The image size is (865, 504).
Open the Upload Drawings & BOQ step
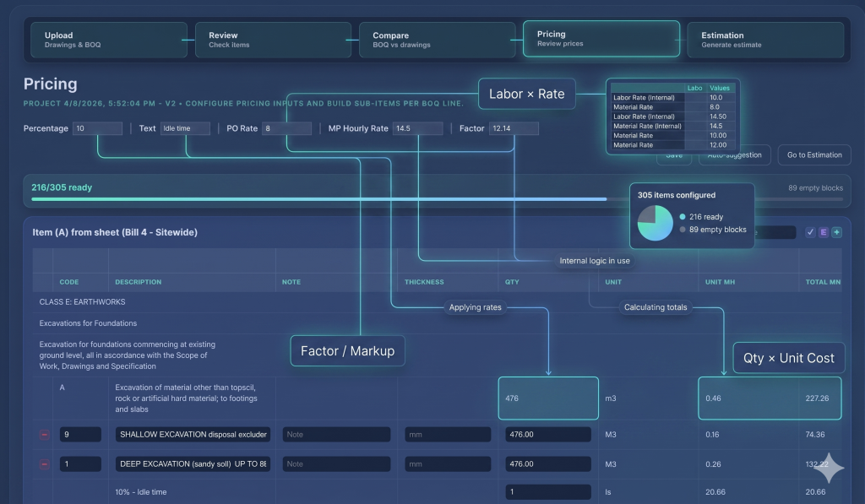pos(106,40)
